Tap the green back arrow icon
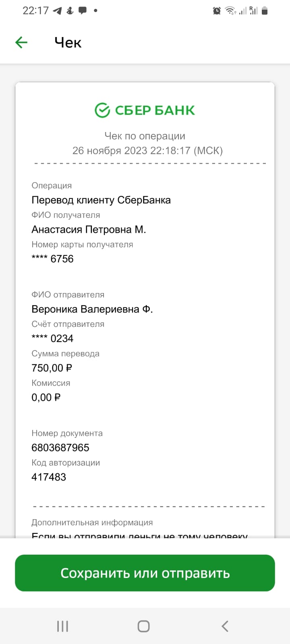 click(x=21, y=42)
